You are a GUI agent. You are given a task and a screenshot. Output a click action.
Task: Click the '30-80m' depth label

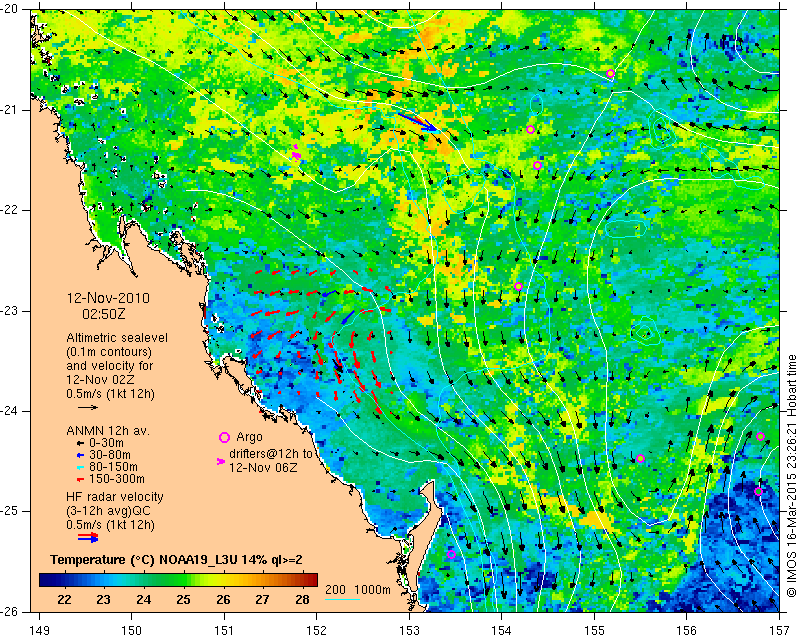(x=110, y=455)
